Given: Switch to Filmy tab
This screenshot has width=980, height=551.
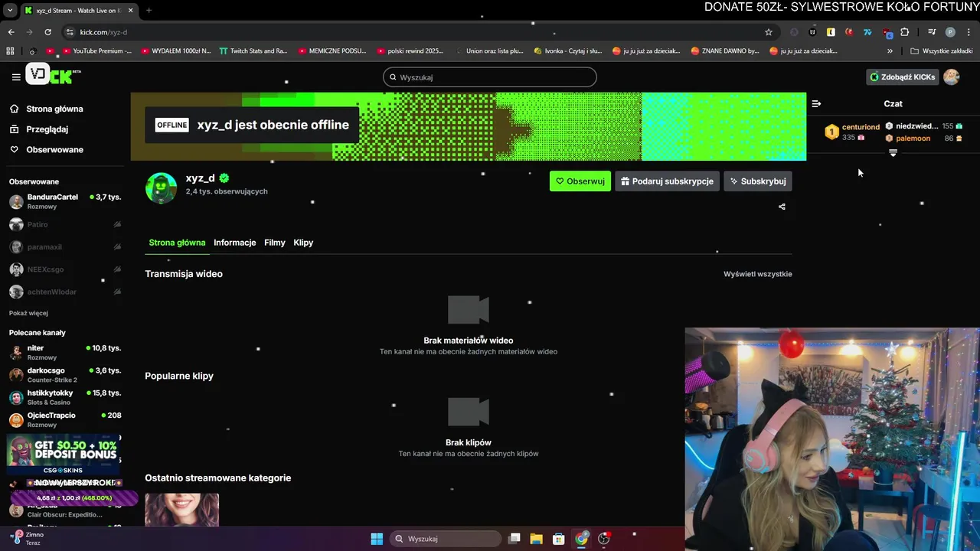Looking at the screenshot, I should click(x=275, y=243).
